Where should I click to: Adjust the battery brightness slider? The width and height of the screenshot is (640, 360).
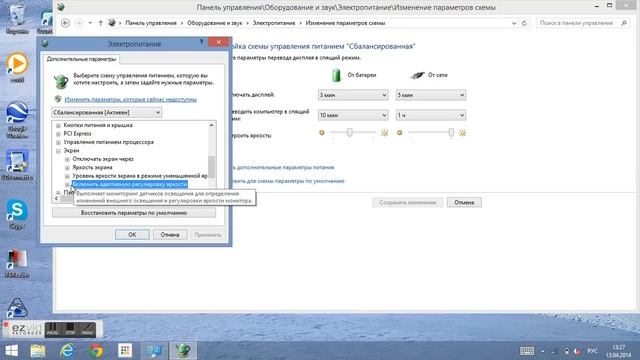click(x=350, y=132)
